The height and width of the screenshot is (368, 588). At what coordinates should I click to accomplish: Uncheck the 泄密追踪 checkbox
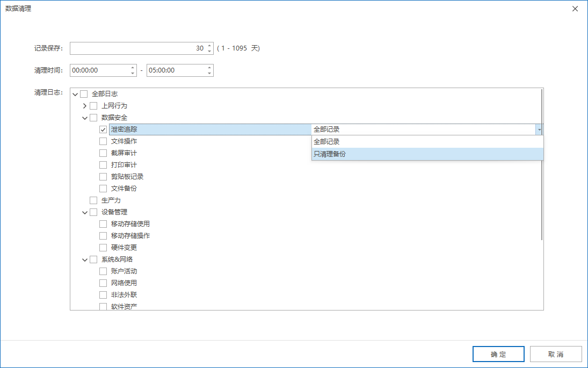point(103,129)
